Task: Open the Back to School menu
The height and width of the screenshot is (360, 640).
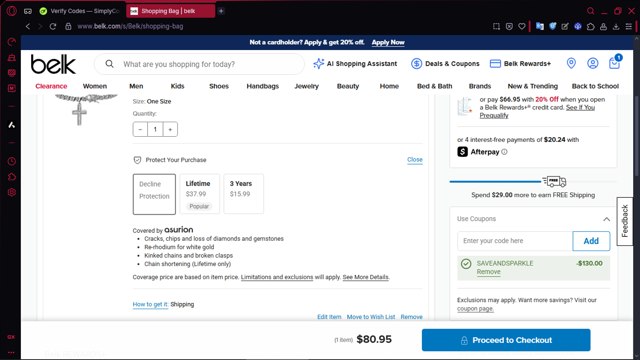Action: (595, 86)
